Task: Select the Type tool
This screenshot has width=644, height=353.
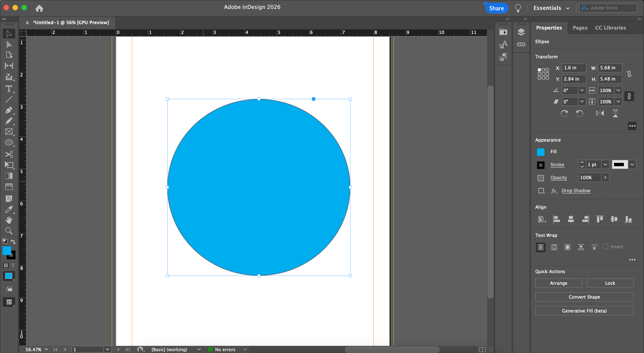Action: click(x=9, y=89)
